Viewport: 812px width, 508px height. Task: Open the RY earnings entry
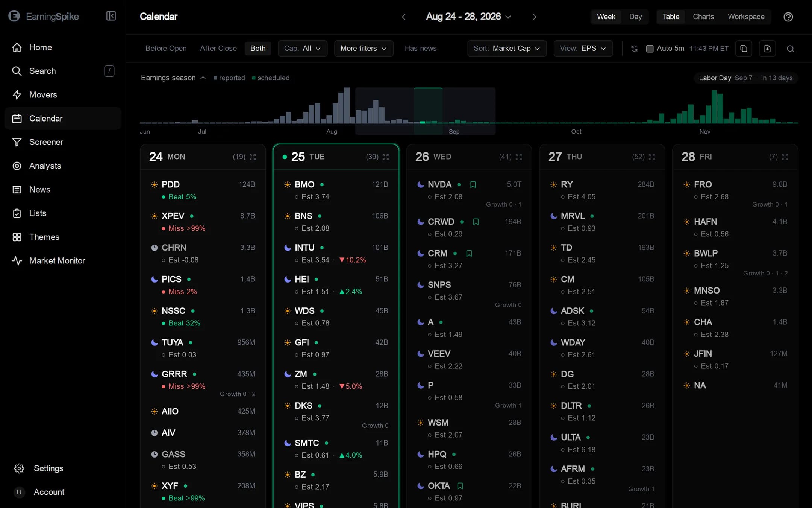602,190
